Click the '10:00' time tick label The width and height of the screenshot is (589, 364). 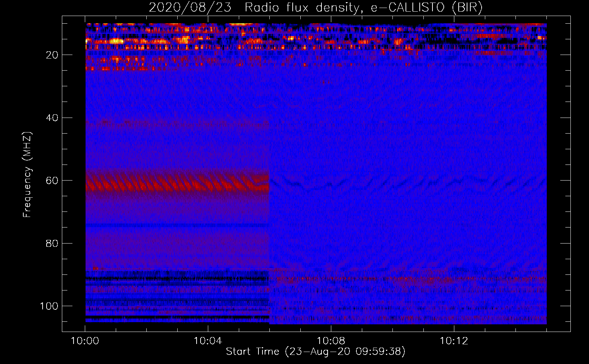tap(85, 341)
